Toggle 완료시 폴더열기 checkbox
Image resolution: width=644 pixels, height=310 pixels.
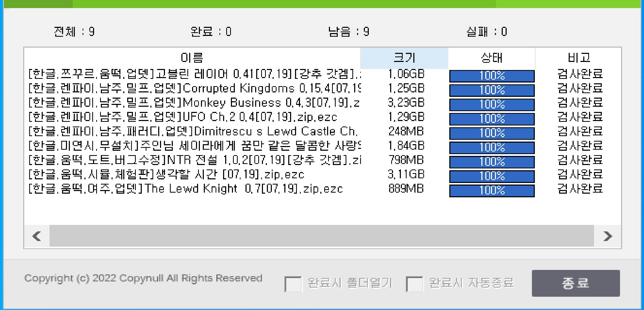click(x=293, y=284)
